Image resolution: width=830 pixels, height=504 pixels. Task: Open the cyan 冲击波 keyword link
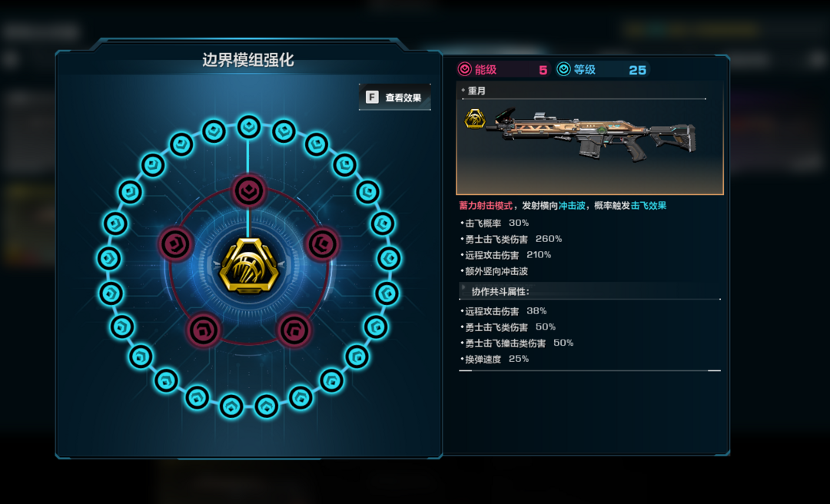572,206
